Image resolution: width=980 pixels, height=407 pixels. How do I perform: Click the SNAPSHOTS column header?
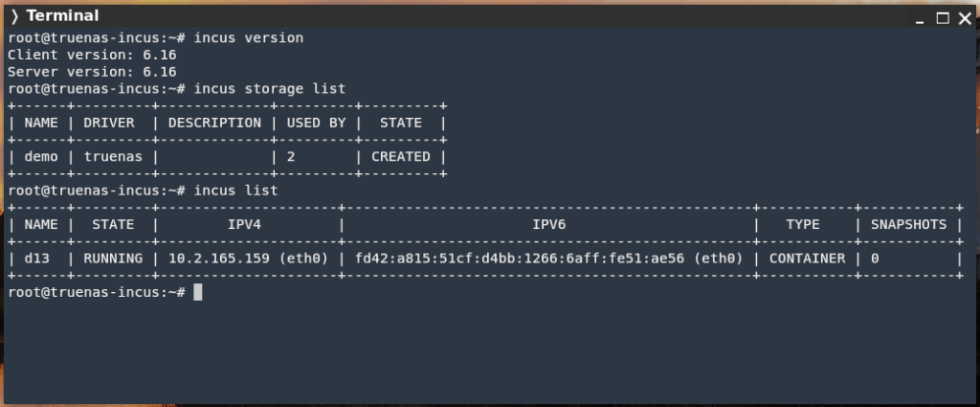tap(908, 224)
